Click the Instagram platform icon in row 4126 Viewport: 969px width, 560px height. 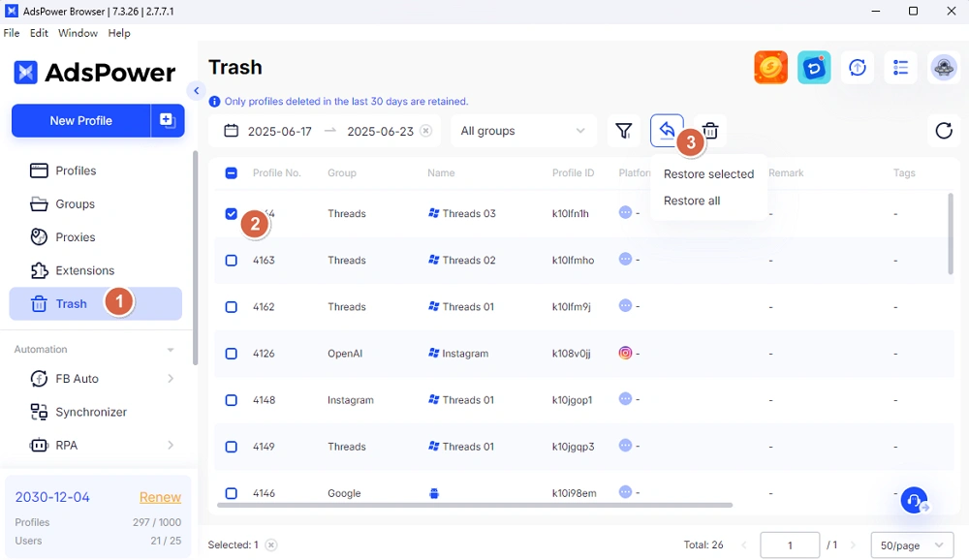pyautogui.click(x=625, y=353)
